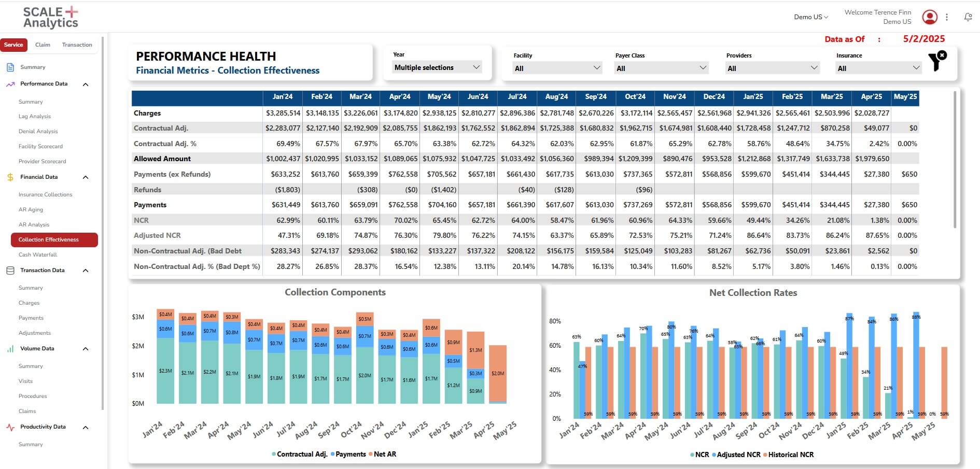Click the Transaction Data database icon

click(10, 271)
